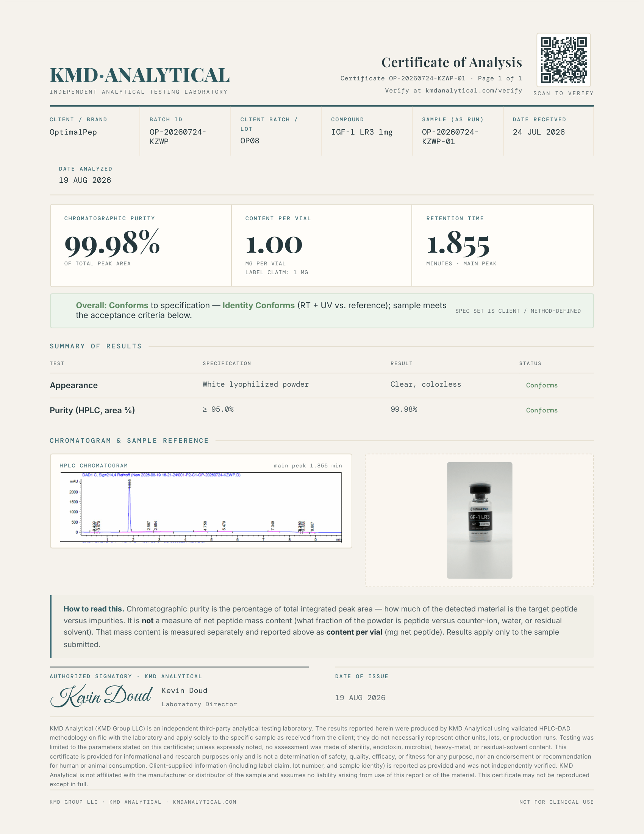Image resolution: width=644 pixels, height=834 pixels.
Task: Select "Identity Conforms" in the green banner
Action: [x=259, y=306]
